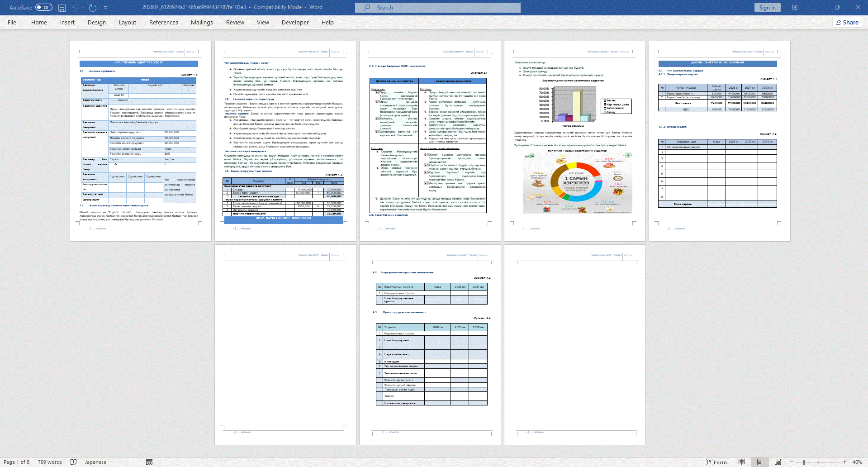Click the Undo arrow icon
This screenshot has height=467, width=868.
click(x=75, y=8)
